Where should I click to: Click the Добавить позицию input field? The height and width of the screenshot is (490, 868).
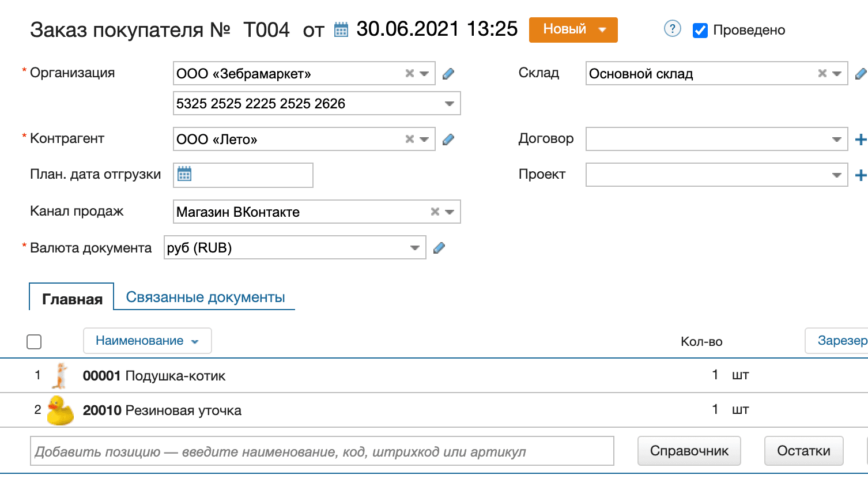coord(322,451)
